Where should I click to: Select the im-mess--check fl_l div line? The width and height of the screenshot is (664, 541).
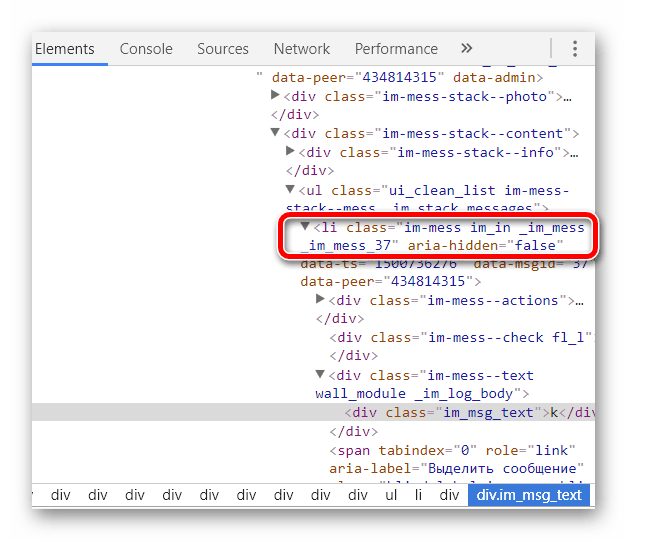coord(460,337)
